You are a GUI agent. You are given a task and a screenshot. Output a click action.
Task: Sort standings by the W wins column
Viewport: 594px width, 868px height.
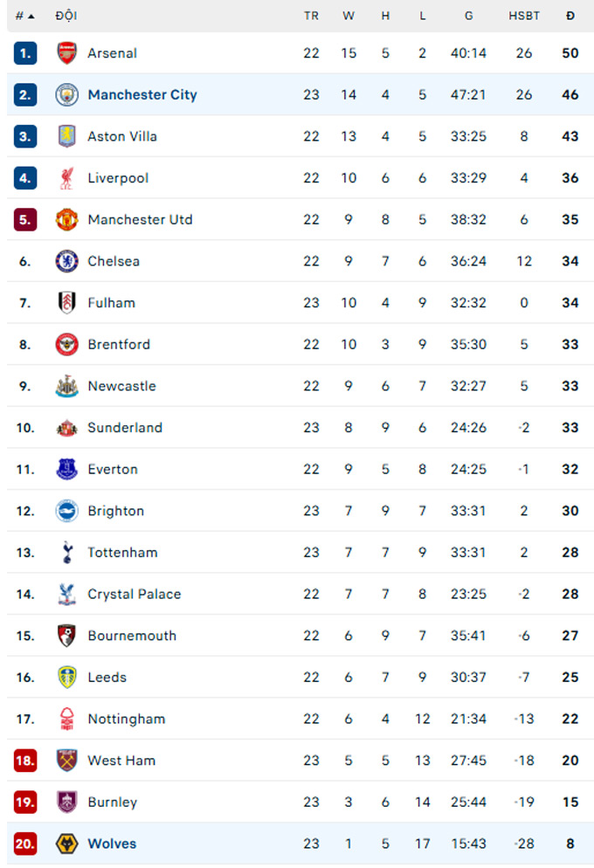349,16
